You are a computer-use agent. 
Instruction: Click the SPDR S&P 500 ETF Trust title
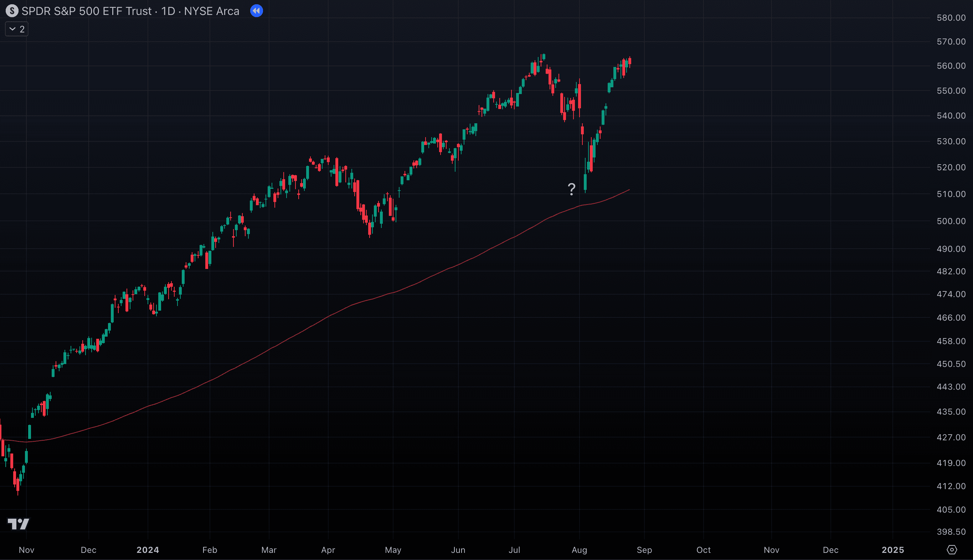pos(87,11)
